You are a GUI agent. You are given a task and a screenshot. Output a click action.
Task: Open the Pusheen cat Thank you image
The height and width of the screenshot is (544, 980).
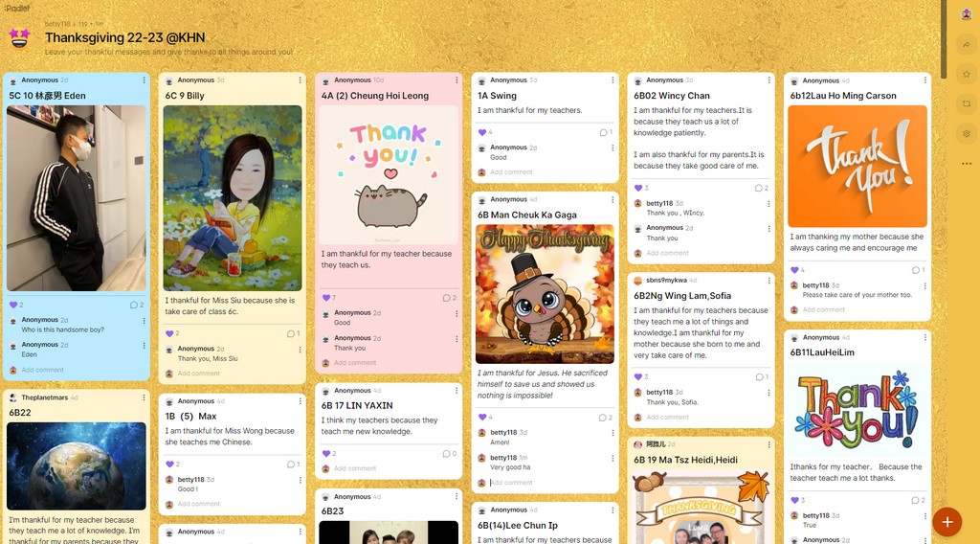(x=389, y=175)
